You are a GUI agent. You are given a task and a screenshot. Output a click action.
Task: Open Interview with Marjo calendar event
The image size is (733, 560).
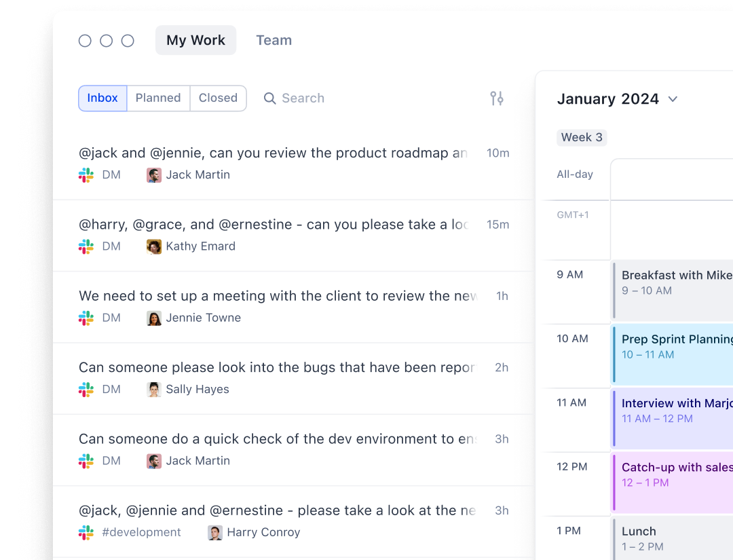pos(673,419)
